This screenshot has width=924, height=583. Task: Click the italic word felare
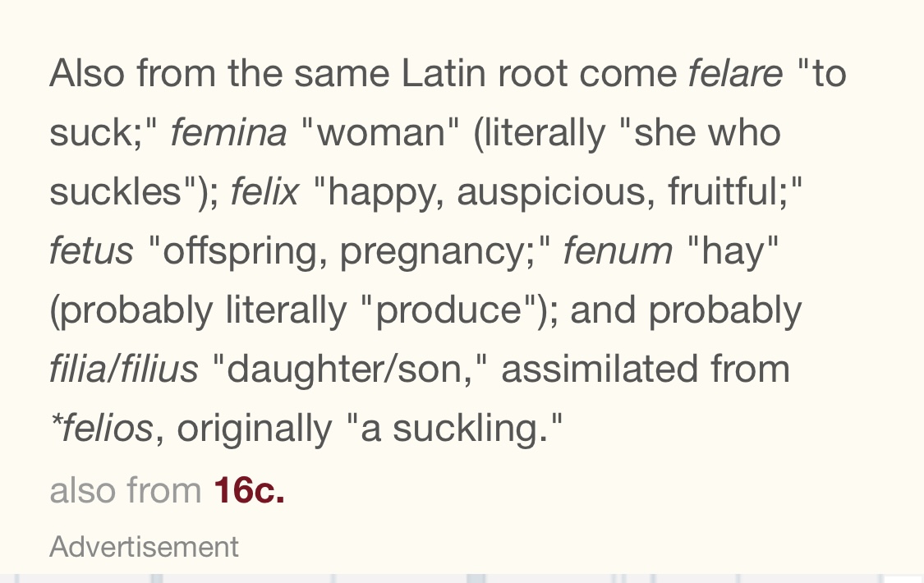coord(735,74)
